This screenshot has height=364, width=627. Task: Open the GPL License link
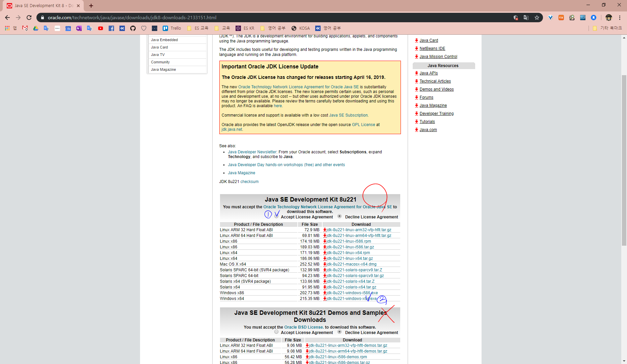[363, 125]
